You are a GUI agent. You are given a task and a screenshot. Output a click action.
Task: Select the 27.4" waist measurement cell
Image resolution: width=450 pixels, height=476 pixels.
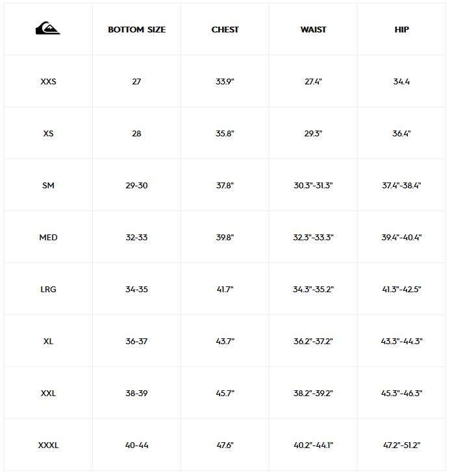[314, 82]
